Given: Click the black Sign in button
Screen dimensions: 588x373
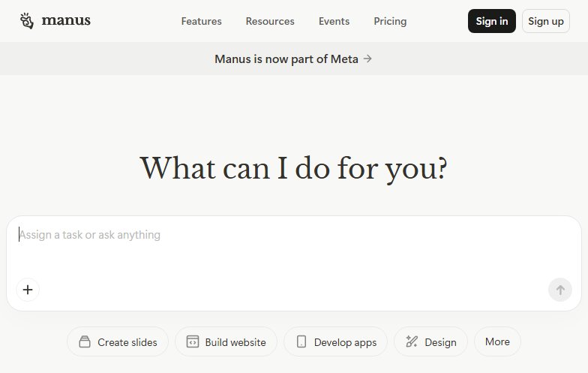Looking at the screenshot, I should click(491, 21).
